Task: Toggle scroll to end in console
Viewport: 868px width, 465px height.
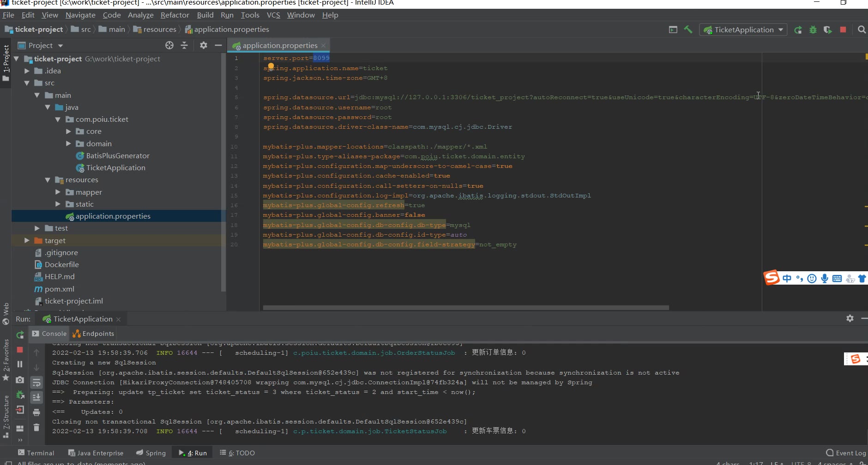Action: [x=36, y=397]
